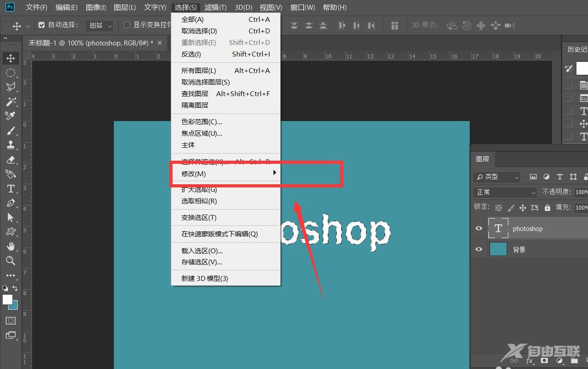588x369 pixels.
Task: Toggle lock transparent pixels
Action: (499, 207)
